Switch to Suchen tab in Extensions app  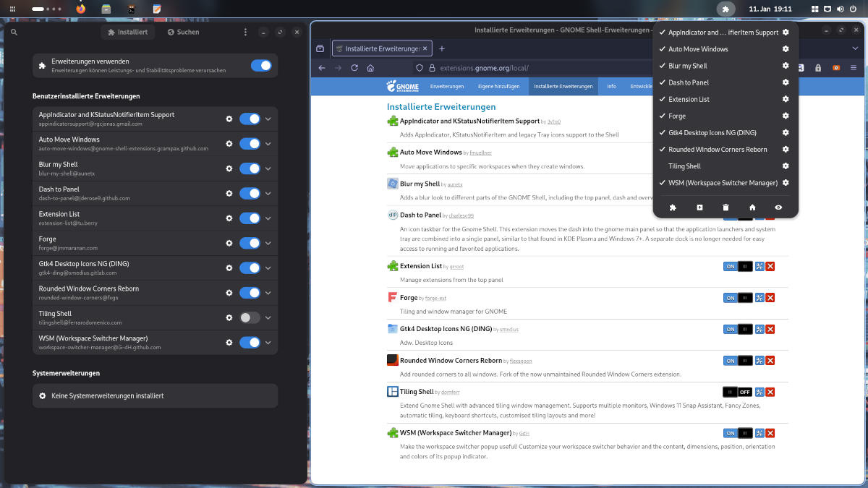click(x=183, y=32)
